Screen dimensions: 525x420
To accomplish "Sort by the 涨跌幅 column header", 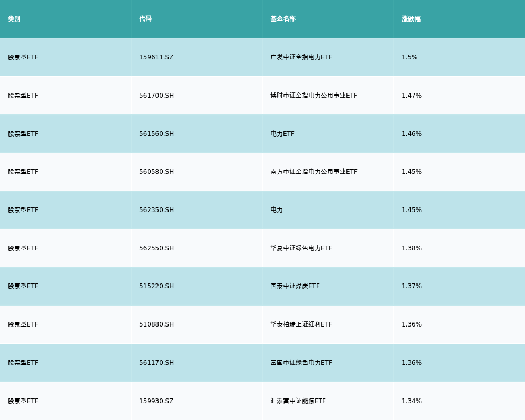I will [x=411, y=19].
